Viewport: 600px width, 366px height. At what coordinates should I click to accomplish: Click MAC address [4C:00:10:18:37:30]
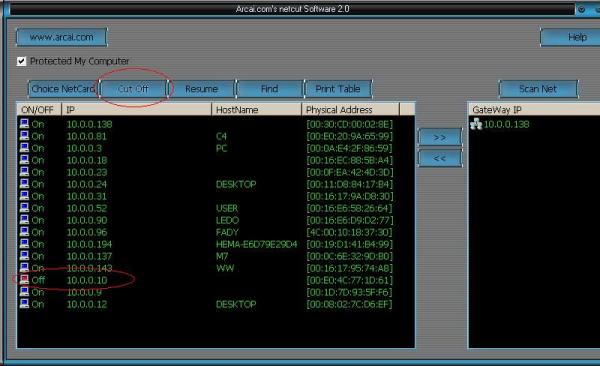[x=350, y=232]
